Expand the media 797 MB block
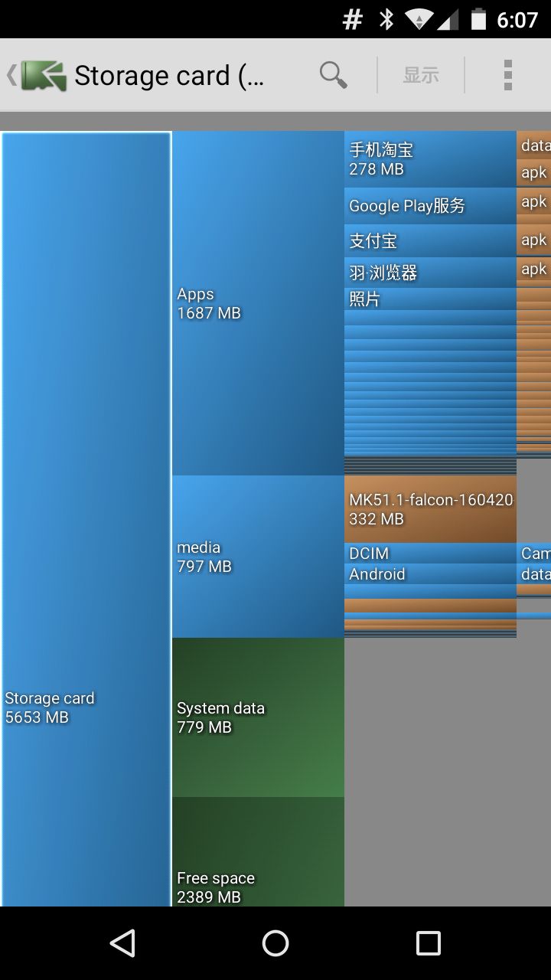Image resolution: width=551 pixels, height=980 pixels. tap(258, 557)
